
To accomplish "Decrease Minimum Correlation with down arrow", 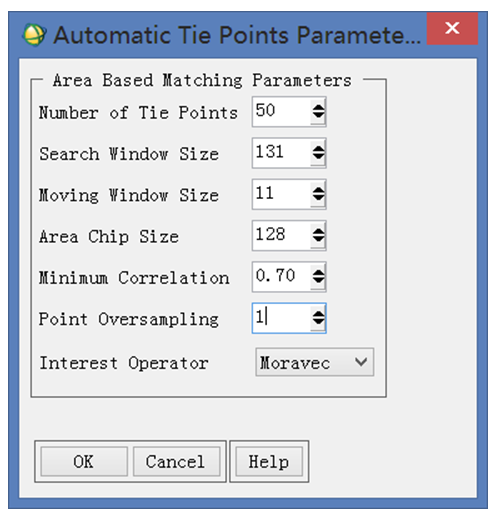I will (x=318, y=282).
